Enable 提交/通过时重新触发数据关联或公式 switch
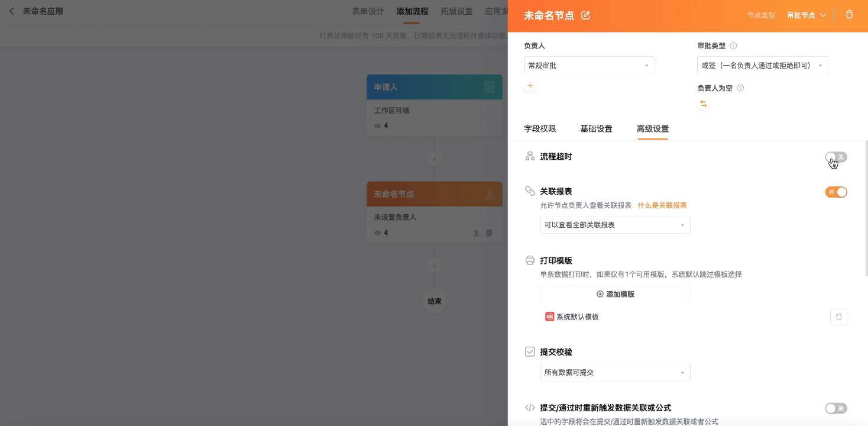The image size is (868, 426). tap(836, 408)
